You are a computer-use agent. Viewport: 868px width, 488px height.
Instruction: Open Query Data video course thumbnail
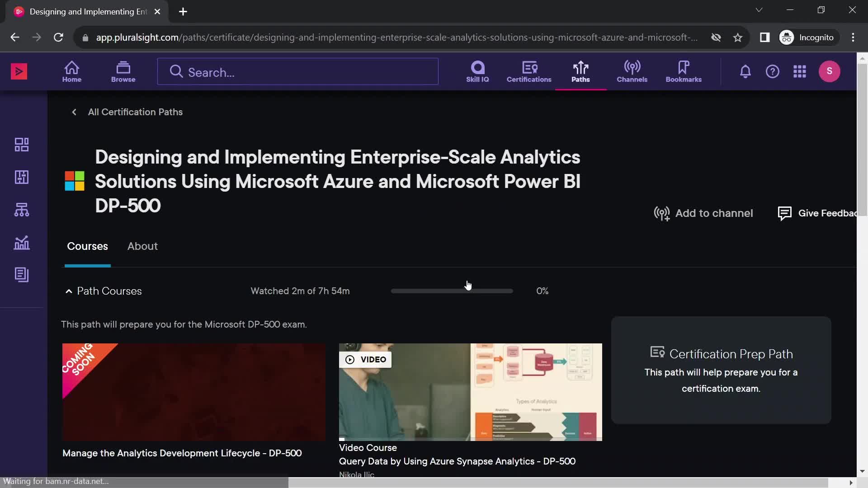tap(470, 391)
